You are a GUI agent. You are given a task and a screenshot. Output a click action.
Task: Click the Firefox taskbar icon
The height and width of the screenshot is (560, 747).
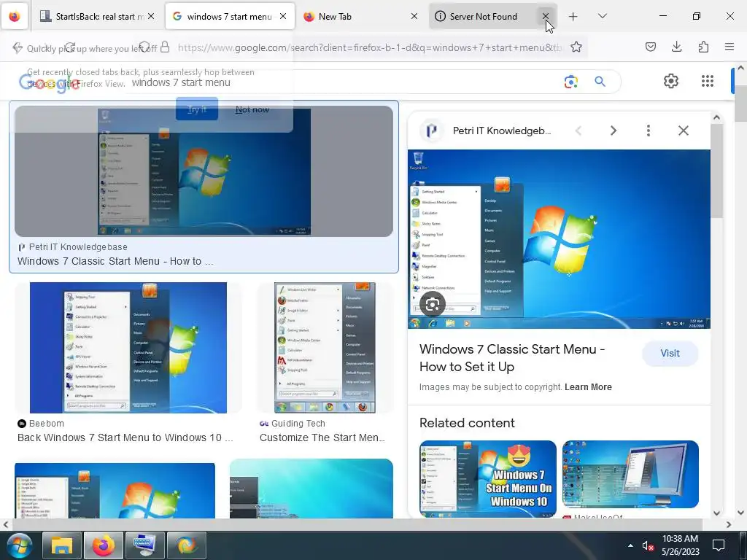(104, 545)
